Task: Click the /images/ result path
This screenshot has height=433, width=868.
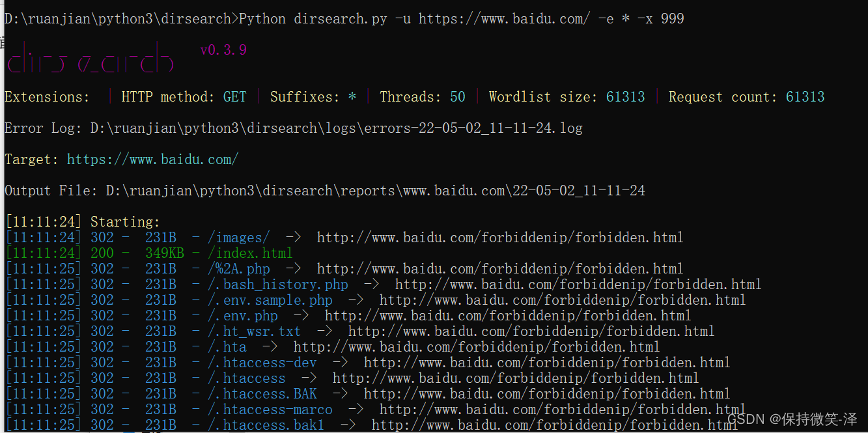Action: point(238,238)
